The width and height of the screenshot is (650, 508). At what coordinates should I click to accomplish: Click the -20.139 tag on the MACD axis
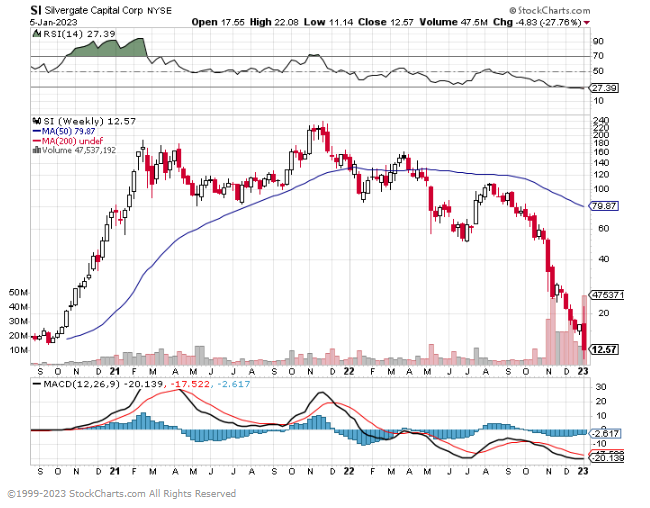pos(606,458)
